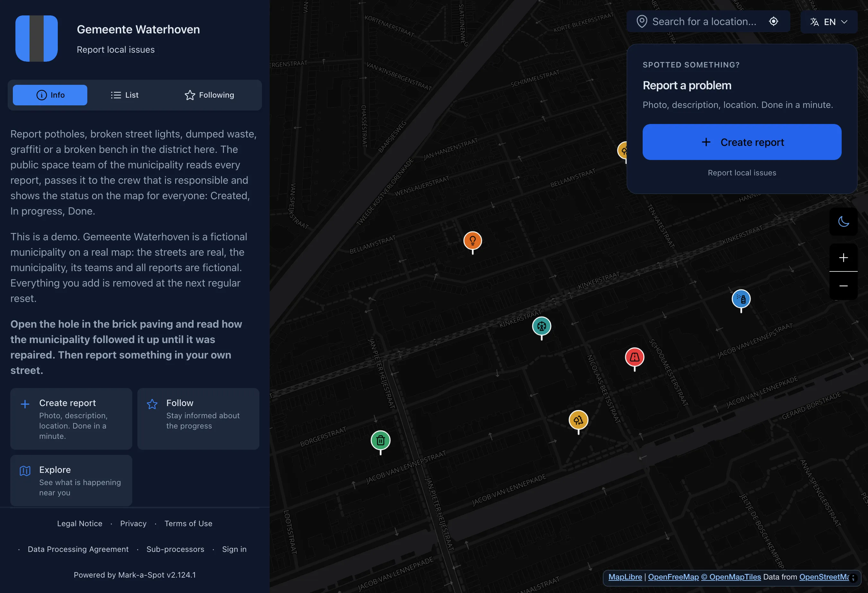Select the Follow card
Screen dimensions: 868x593
[198, 419]
